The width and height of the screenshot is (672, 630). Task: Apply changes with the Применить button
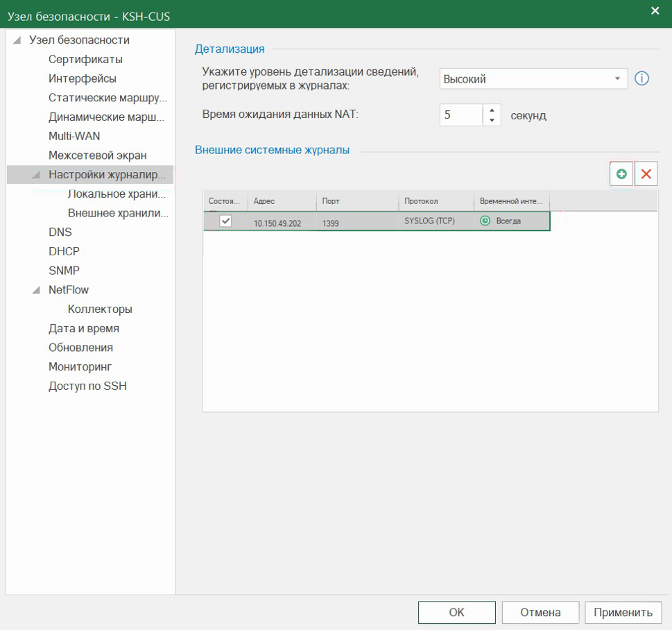[623, 612]
